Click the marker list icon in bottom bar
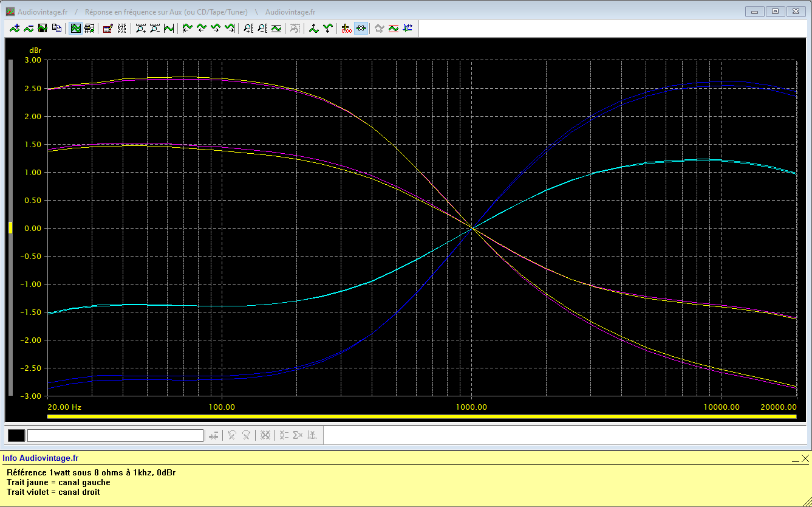 (x=284, y=435)
